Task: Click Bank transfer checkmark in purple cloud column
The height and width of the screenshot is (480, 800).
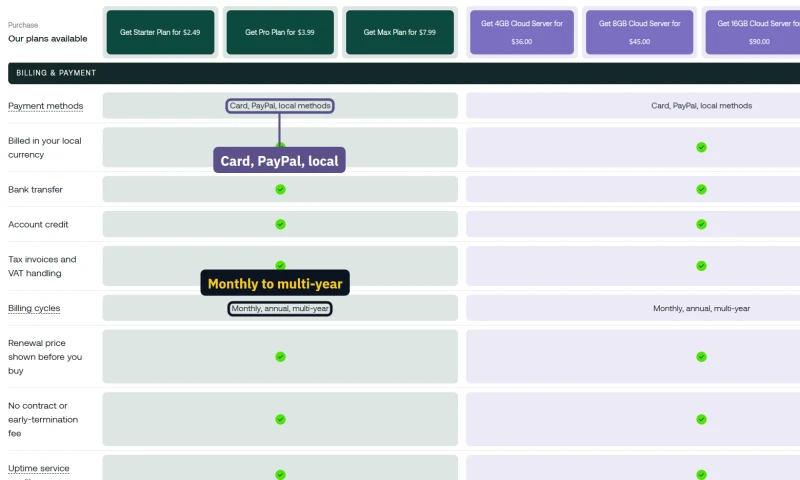Action: 702,189
